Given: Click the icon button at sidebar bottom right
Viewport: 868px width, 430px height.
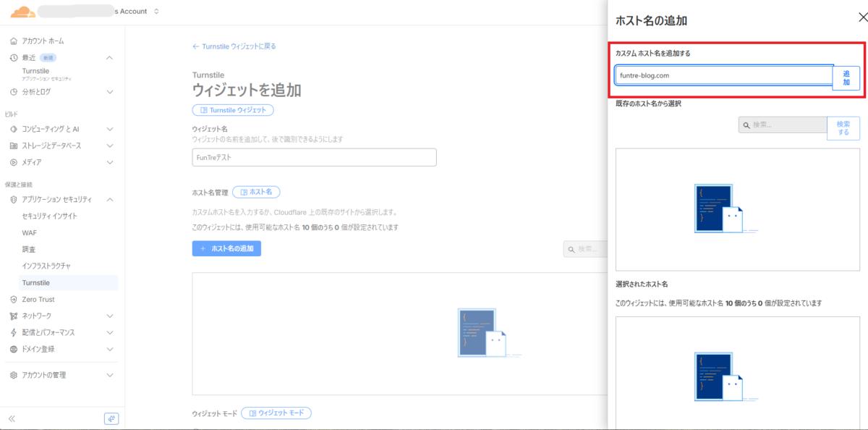Looking at the screenshot, I should click(111, 418).
